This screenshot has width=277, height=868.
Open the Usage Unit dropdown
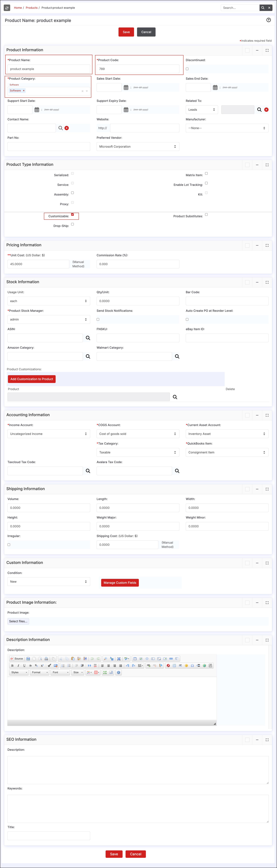pos(49,301)
